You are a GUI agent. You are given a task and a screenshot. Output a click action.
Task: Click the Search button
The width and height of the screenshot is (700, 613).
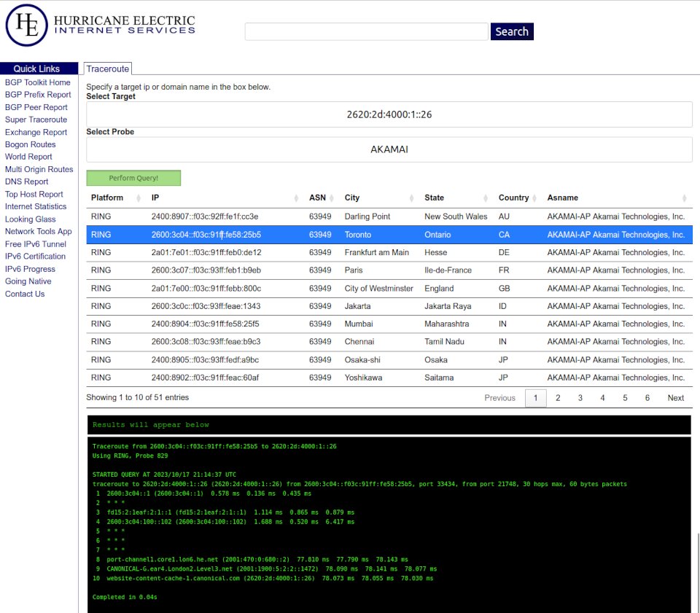(x=512, y=31)
